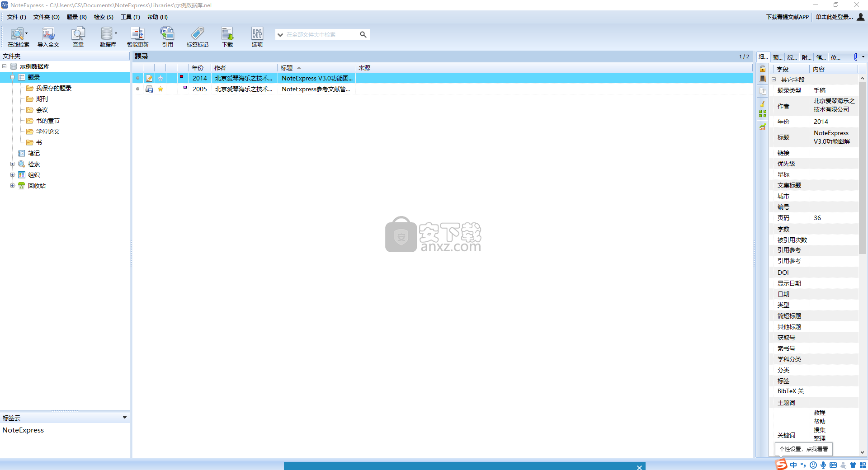The image size is (868, 470).
Task: Run the 查重 duplicate check tool
Action: (x=78, y=37)
